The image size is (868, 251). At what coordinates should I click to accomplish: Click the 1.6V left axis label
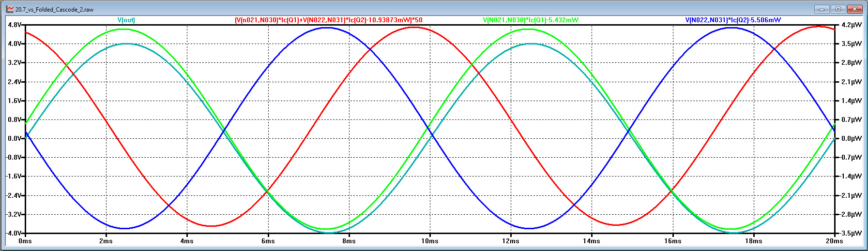click(x=15, y=101)
